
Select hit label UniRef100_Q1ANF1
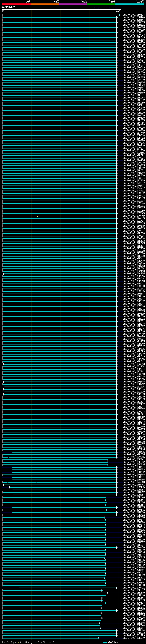[x=134, y=485]
